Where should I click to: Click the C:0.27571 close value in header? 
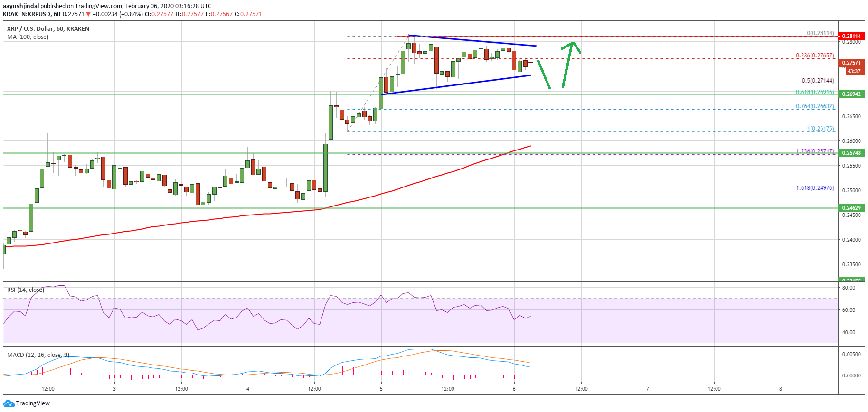tap(248, 14)
